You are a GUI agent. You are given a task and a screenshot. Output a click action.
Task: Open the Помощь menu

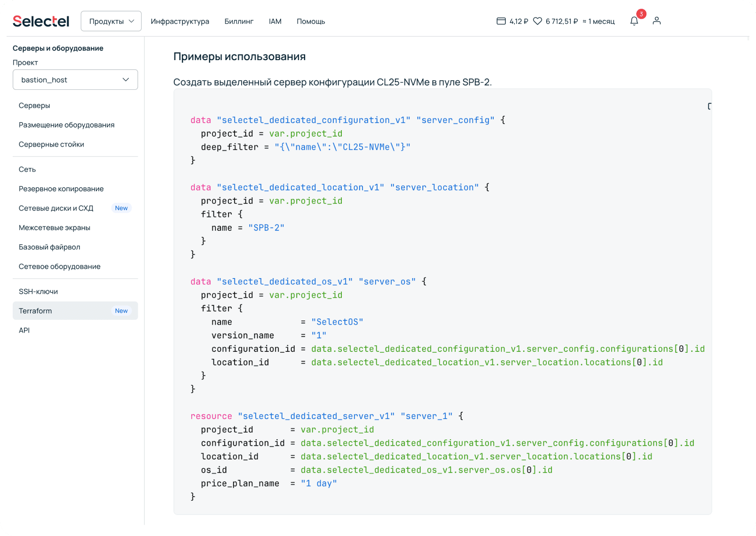pyautogui.click(x=311, y=22)
